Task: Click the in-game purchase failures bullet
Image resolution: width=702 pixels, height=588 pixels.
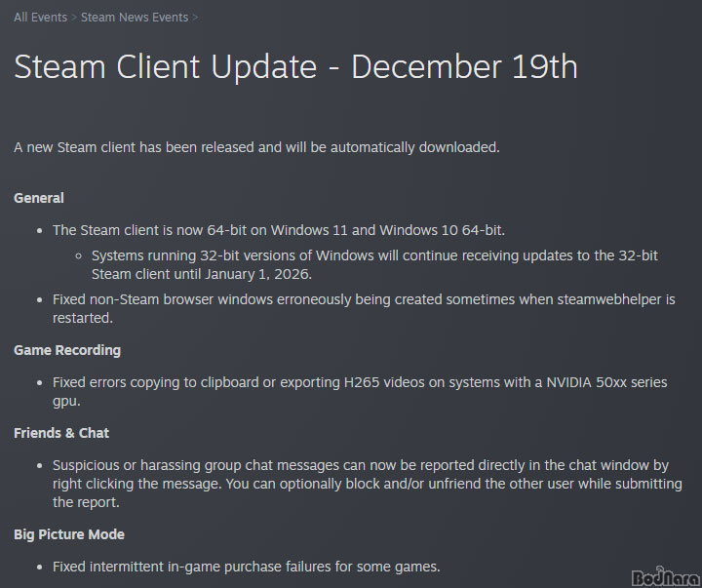Action: point(247,567)
